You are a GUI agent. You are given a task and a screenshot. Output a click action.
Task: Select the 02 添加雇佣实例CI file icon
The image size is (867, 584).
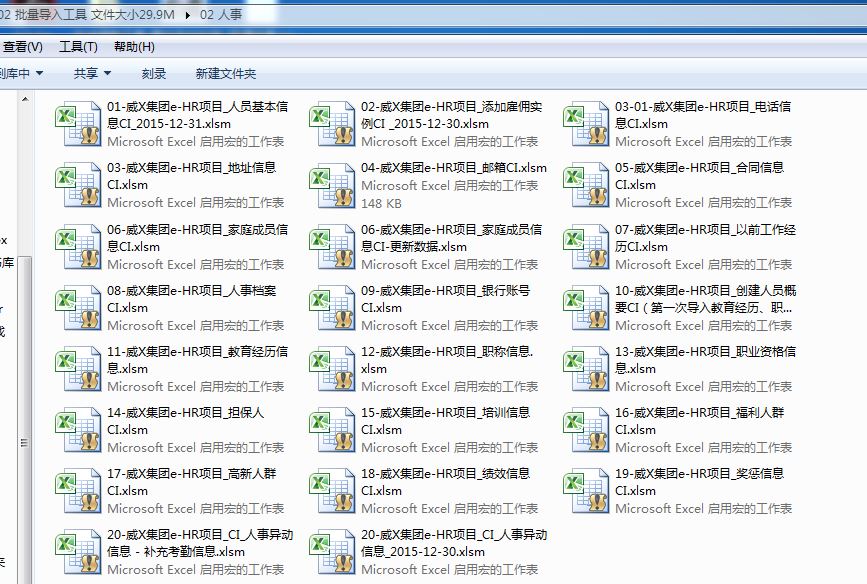tap(332, 123)
